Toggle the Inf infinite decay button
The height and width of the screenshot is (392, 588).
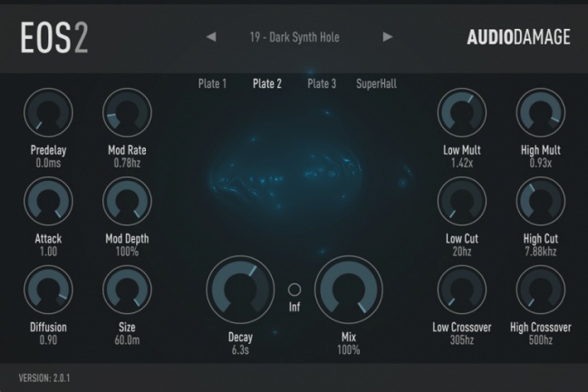coord(294,290)
